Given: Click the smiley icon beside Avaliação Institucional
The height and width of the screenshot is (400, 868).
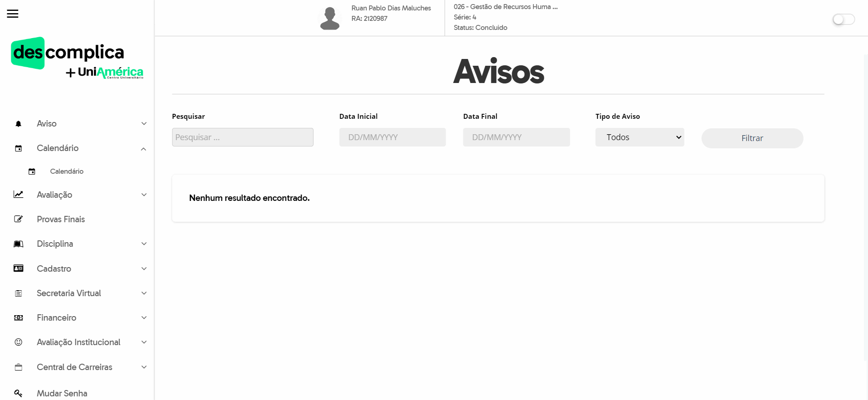Looking at the screenshot, I should tap(19, 342).
